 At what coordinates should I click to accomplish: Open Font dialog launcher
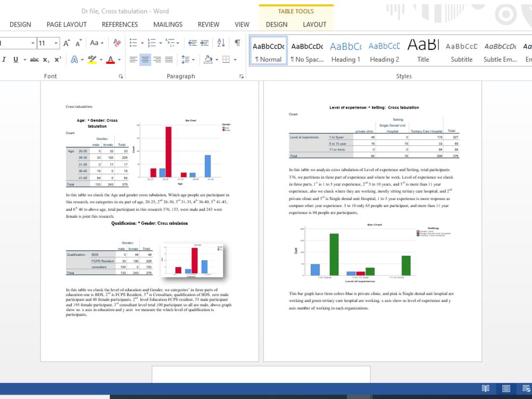[121, 76]
